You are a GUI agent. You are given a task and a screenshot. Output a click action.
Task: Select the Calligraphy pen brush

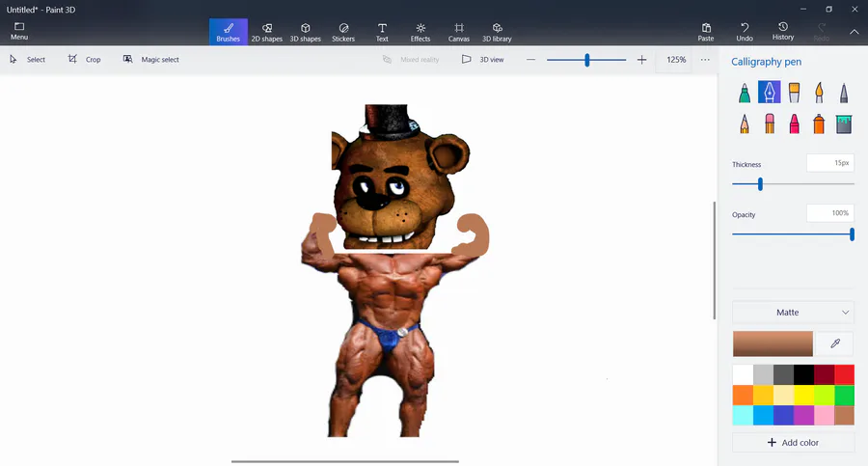coord(770,93)
